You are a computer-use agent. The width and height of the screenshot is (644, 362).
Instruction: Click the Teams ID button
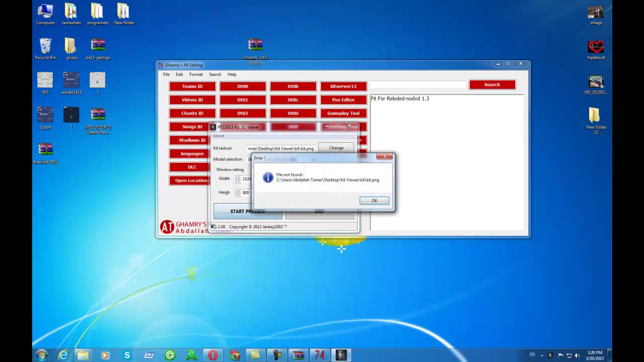coord(192,86)
